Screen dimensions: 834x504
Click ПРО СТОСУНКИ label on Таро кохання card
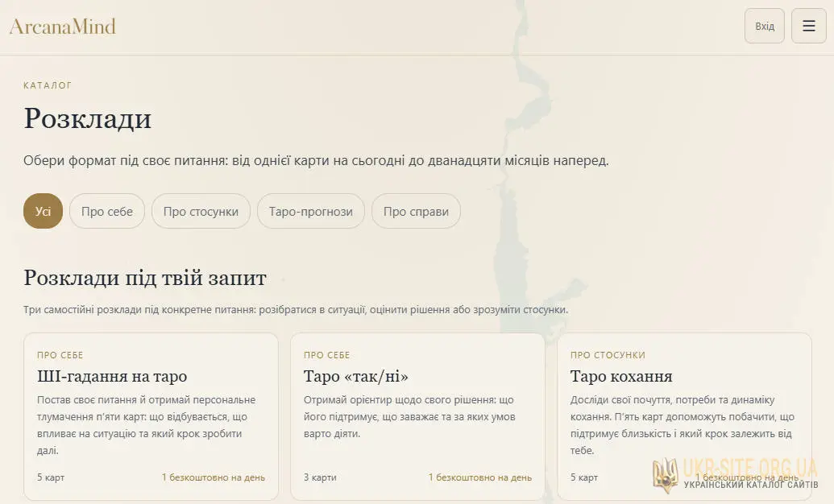pos(608,355)
